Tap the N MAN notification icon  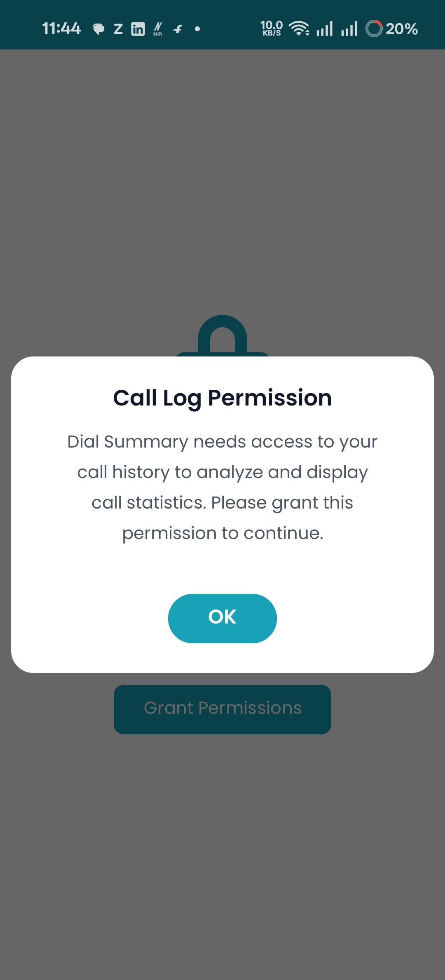[158, 29]
